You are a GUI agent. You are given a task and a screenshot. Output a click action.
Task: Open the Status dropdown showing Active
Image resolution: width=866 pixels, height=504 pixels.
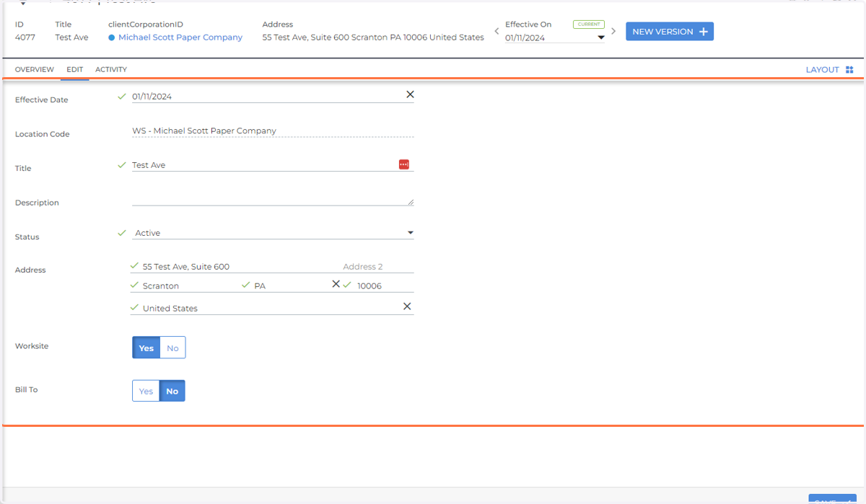pos(273,233)
